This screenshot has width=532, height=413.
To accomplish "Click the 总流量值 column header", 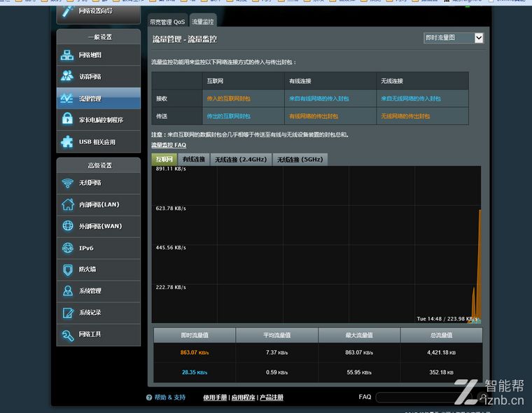I will [x=442, y=335].
